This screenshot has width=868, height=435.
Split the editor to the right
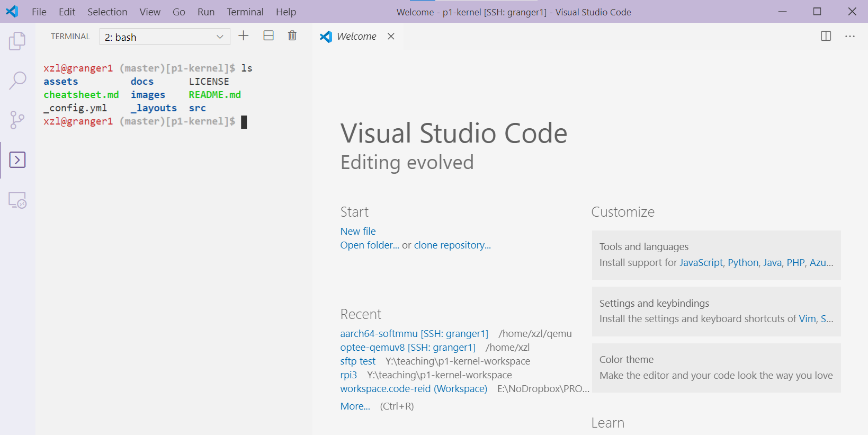pos(826,36)
